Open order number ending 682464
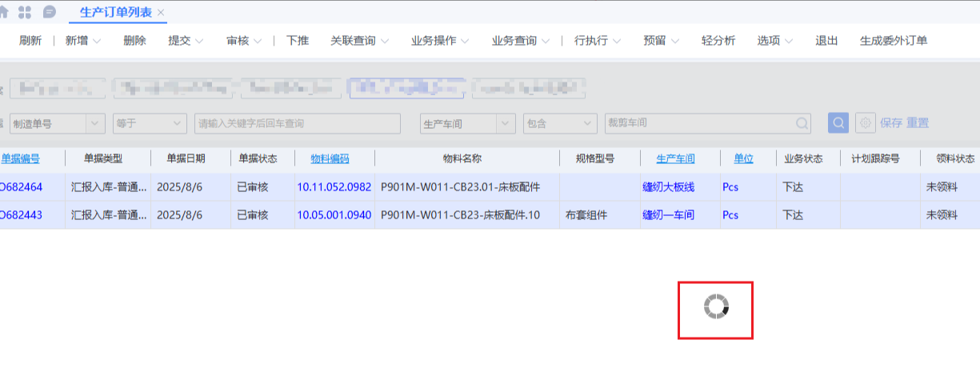Image resolution: width=980 pixels, height=392 pixels. pyautogui.click(x=22, y=187)
